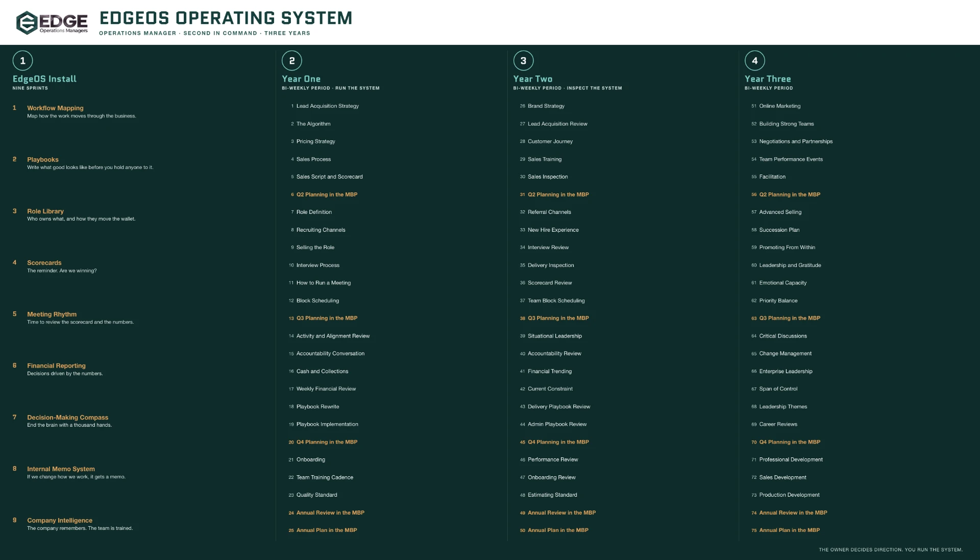Click item 50 Annual Plan in the MBP

click(554, 530)
